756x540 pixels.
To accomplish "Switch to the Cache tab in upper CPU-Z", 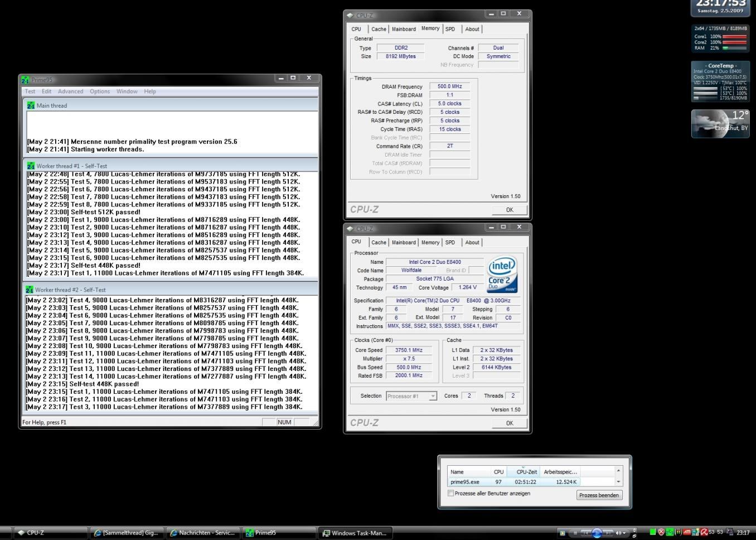I will point(379,29).
